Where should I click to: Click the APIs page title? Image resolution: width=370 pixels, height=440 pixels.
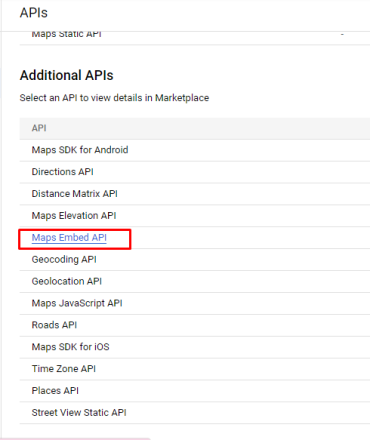click(x=34, y=13)
